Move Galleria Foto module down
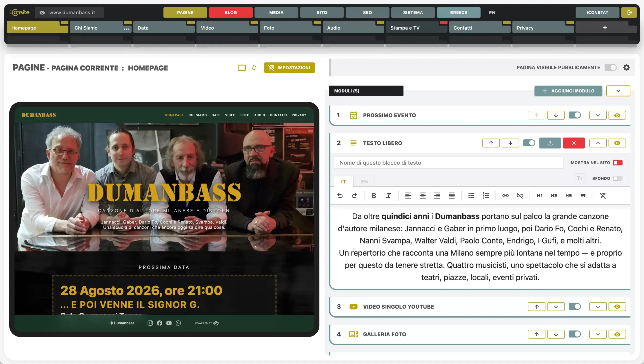Image resolution: width=644 pixels, height=364 pixels. click(556, 334)
